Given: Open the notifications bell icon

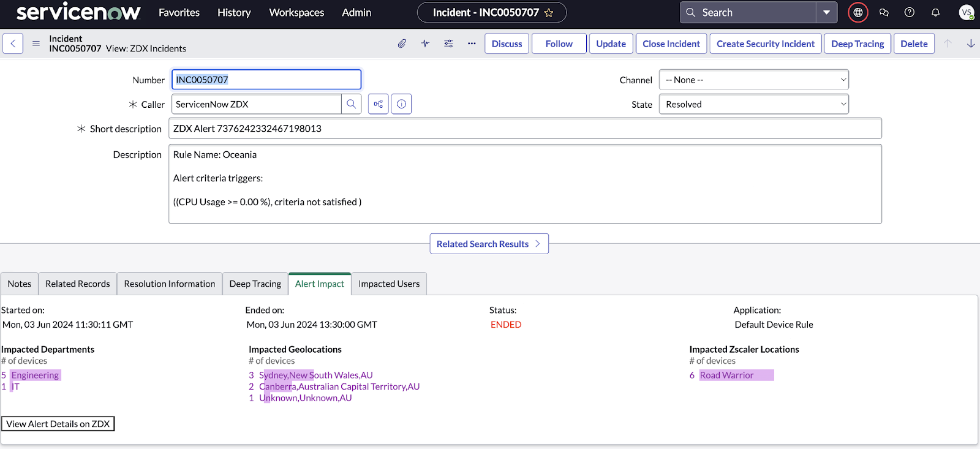Looking at the screenshot, I should tap(935, 12).
